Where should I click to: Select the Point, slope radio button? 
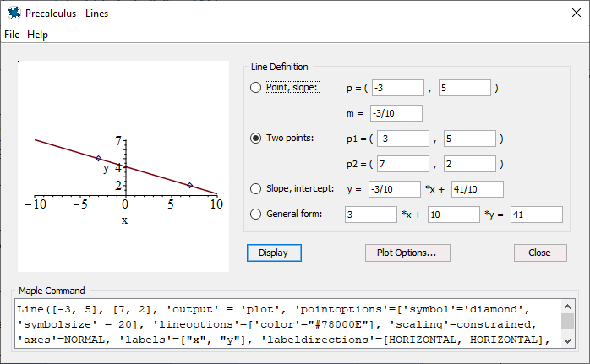point(255,88)
